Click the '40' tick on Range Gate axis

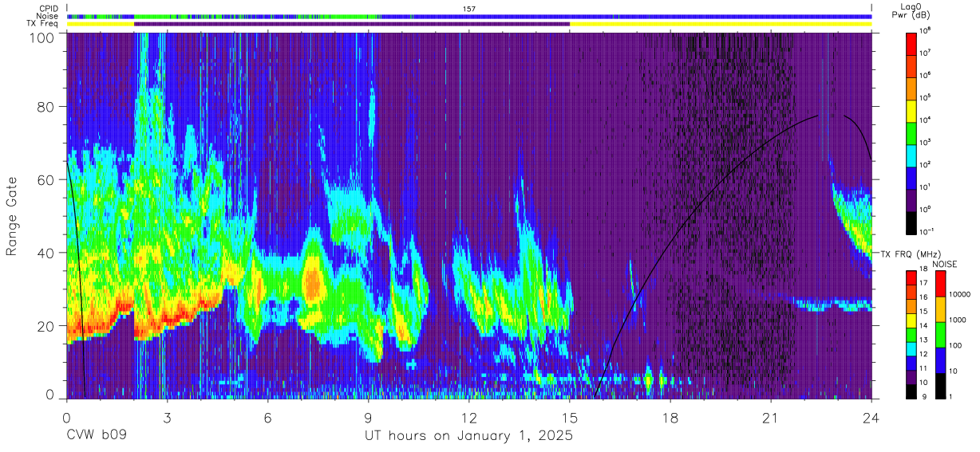point(45,253)
